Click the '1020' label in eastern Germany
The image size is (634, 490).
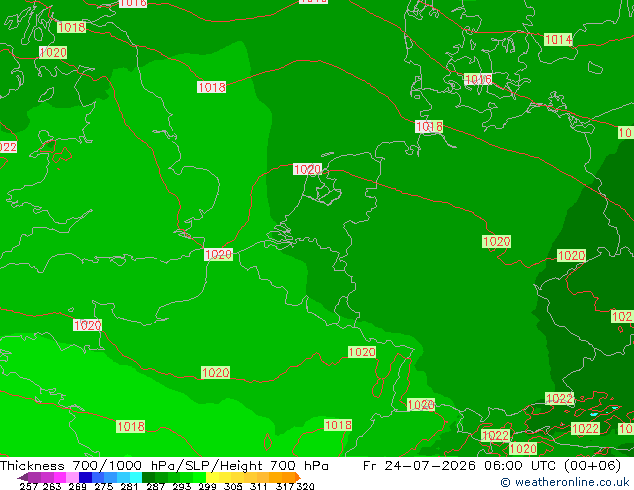[497, 242]
